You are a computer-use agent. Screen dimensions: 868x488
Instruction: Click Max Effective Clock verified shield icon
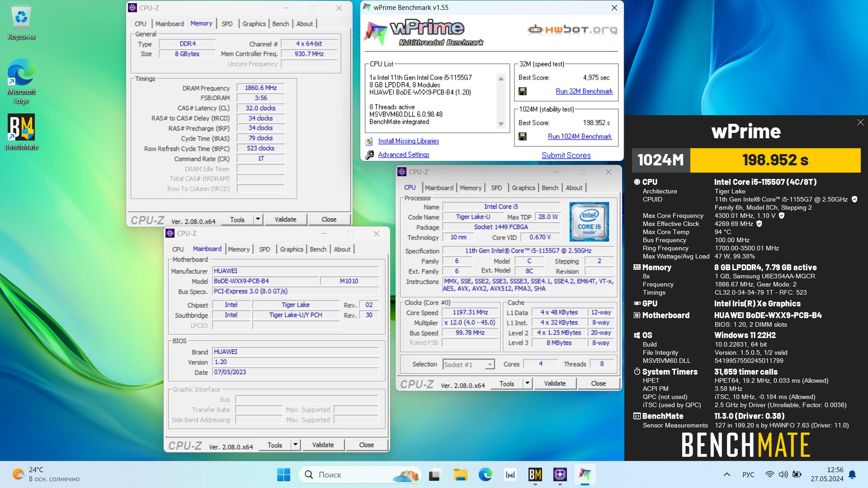tap(759, 224)
